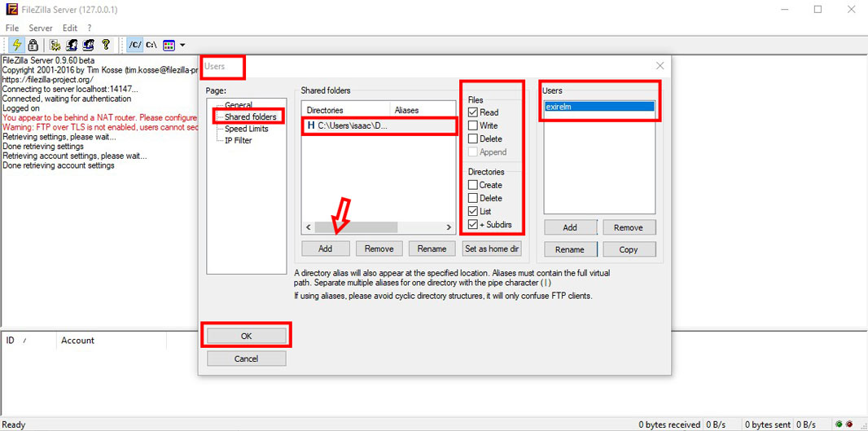868x431 pixels.
Task: Click Set as home dir button
Action: (492, 248)
